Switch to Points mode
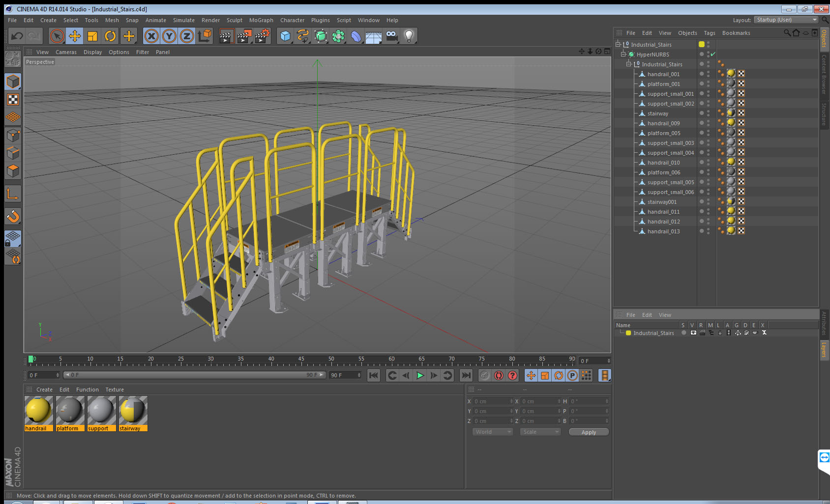The height and width of the screenshot is (504, 830). click(13, 136)
